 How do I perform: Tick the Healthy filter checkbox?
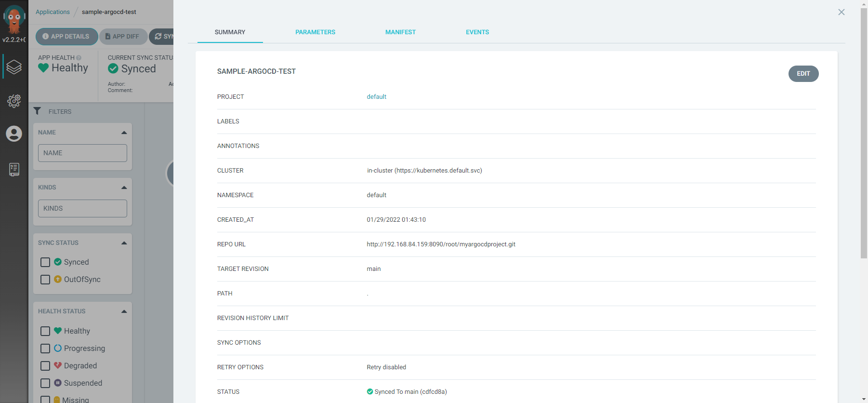45,331
